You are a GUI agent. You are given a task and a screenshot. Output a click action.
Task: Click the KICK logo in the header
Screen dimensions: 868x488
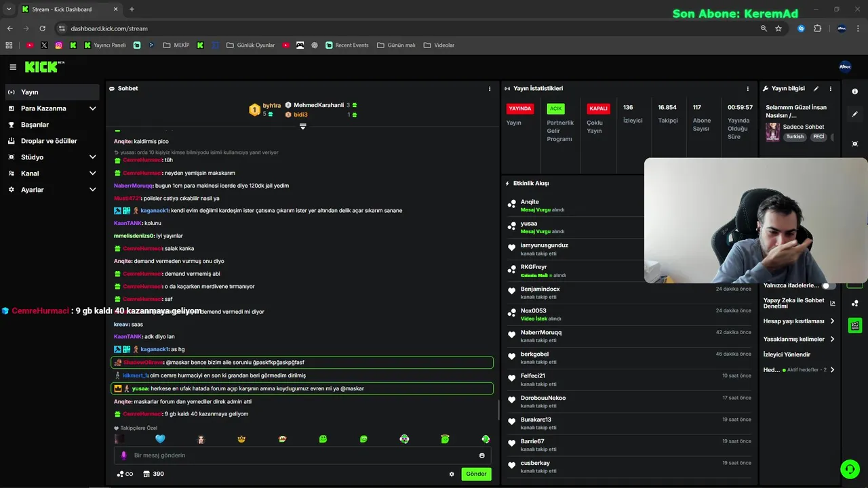tap(45, 66)
